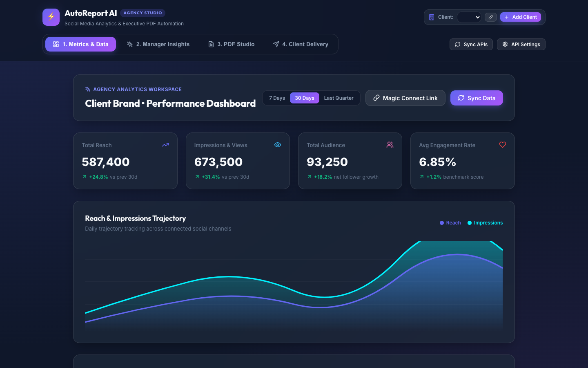The image size is (588, 368).
Task: Click the Client Brand Performance Dashboard title
Action: (170, 103)
